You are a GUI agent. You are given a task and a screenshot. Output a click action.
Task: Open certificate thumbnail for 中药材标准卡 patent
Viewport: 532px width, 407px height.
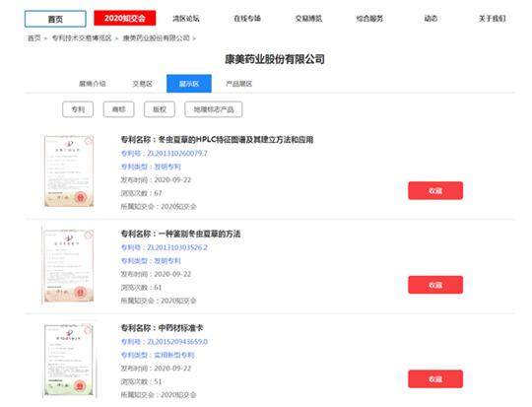click(x=69, y=360)
